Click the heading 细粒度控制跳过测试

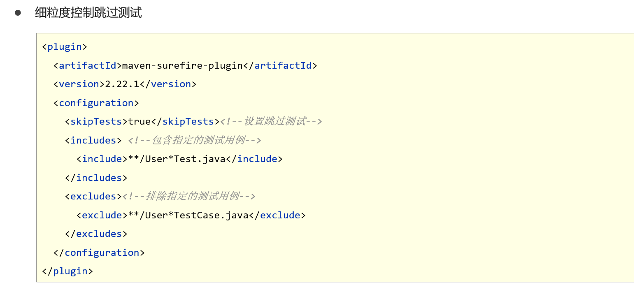[88, 13]
